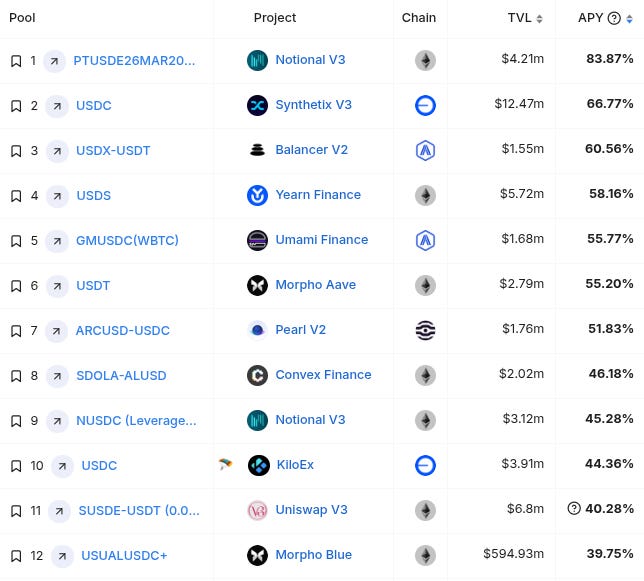Select the 83.87% APY value

[x=610, y=59]
